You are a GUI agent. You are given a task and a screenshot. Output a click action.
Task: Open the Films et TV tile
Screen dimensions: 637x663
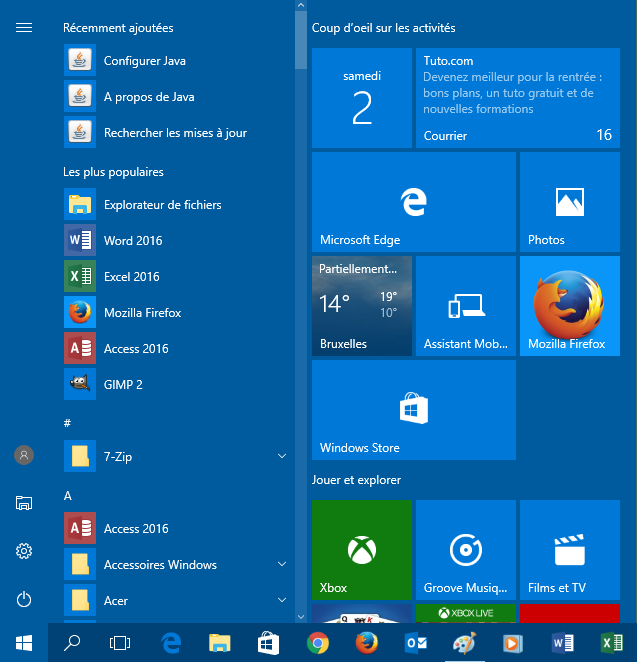click(x=570, y=550)
